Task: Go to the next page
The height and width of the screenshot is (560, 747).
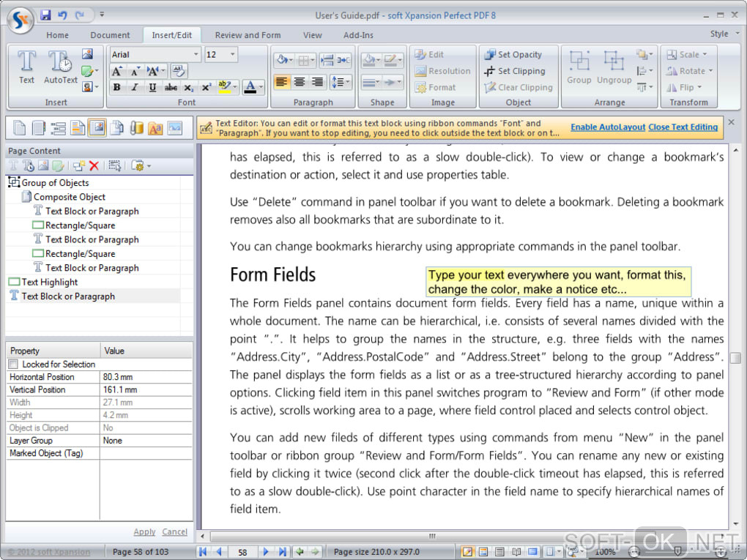Action: 266,551
